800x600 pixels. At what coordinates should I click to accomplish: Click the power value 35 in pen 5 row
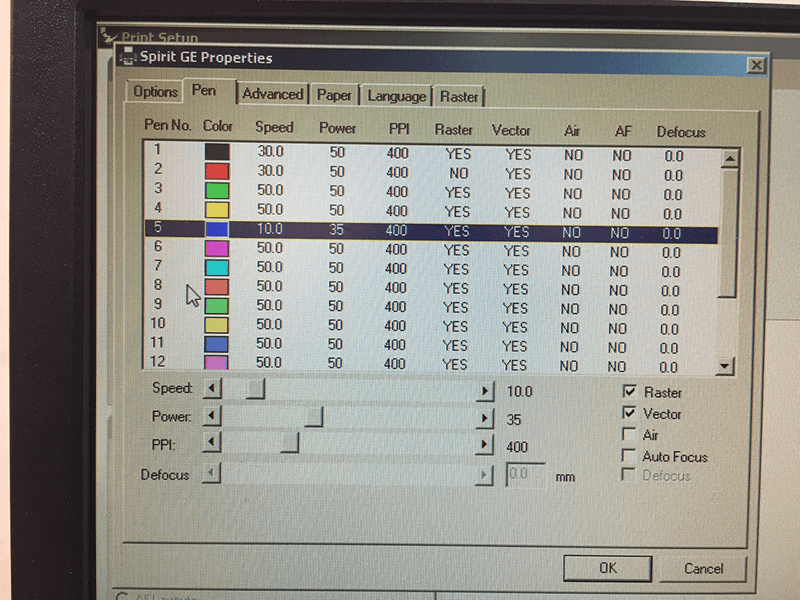pyautogui.click(x=336, y=230)
